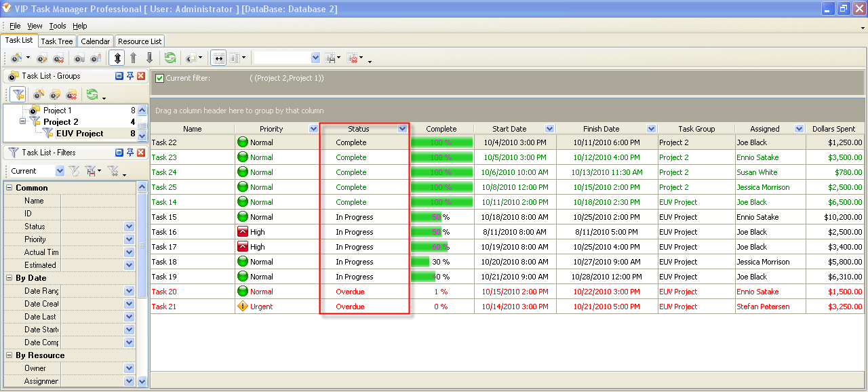The width and height of the screenshot is (868, 392).
Task: Collapse the Common filter section
Action: pyautogui.click(x=9, y=188)
